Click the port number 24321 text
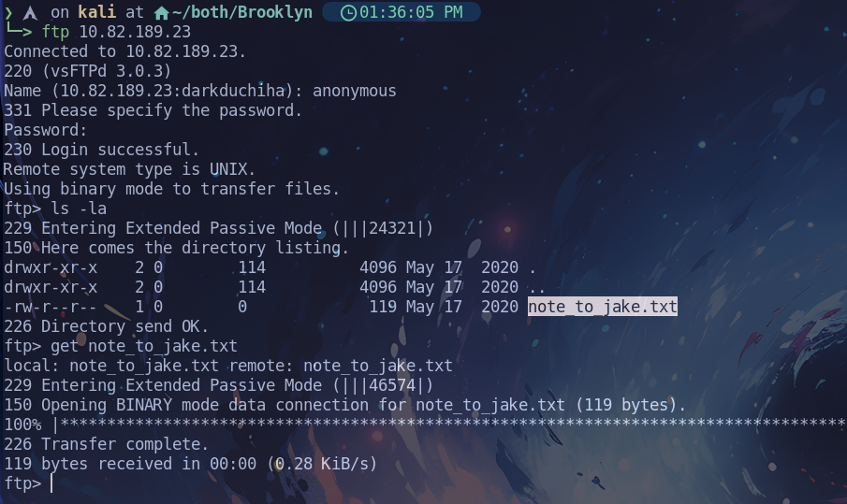 (393, 228)
